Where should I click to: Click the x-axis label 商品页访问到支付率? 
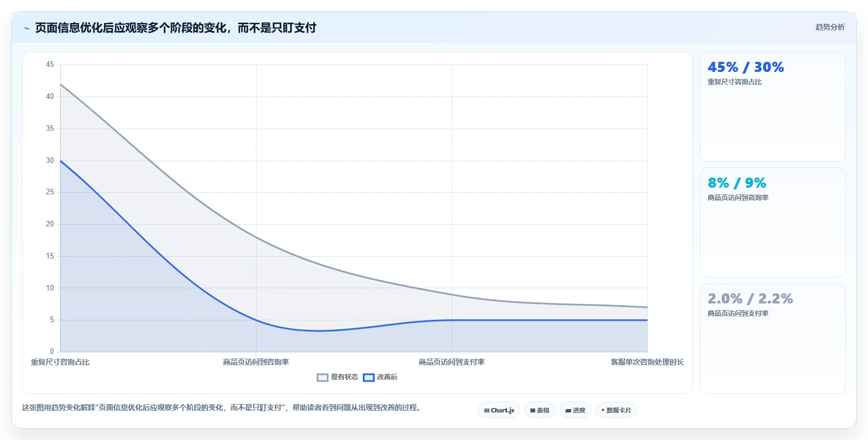pos(452,362)
